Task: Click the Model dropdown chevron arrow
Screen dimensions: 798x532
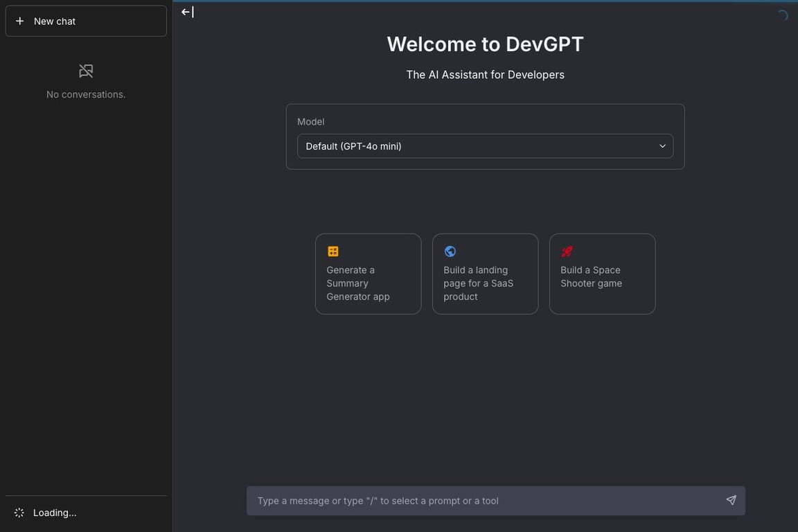Action: [x=662, y=146]
